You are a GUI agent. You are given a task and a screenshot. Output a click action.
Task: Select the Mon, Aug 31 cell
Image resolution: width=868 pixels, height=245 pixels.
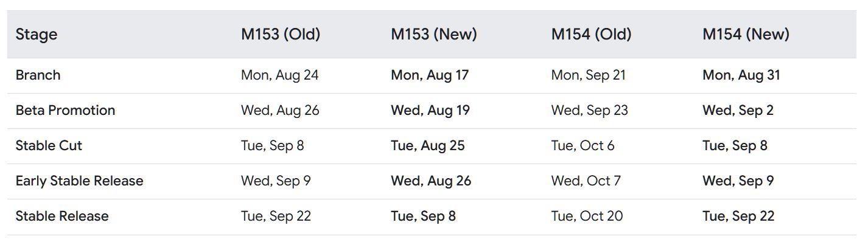click(x=741, y=75)
